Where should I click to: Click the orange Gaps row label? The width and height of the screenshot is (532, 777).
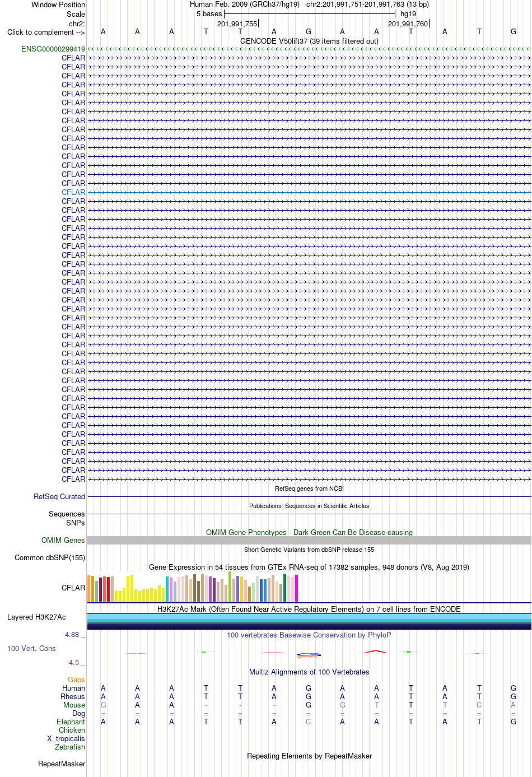[x=76, y=680]
